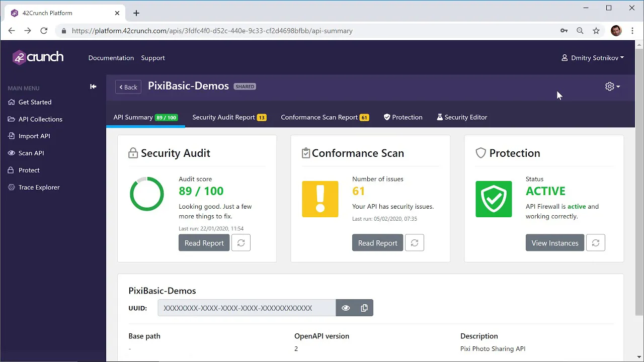Refresh the Protection status

pos(596,243)
